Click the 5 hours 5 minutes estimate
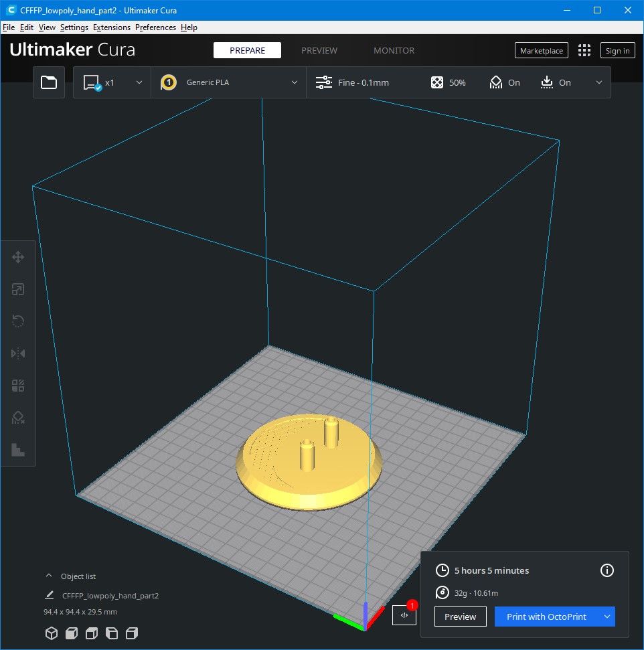 (492, 570)
